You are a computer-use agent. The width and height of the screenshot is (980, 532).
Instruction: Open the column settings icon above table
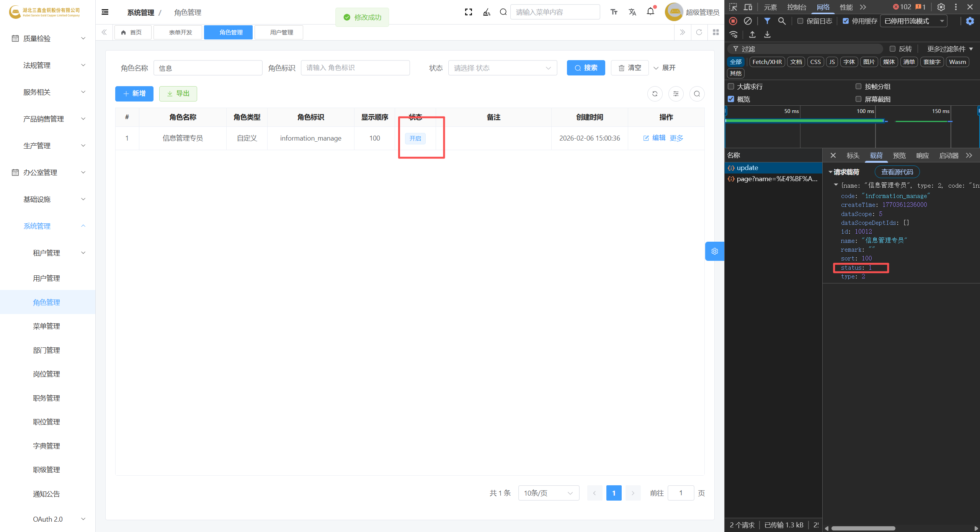tap(676, 94)
